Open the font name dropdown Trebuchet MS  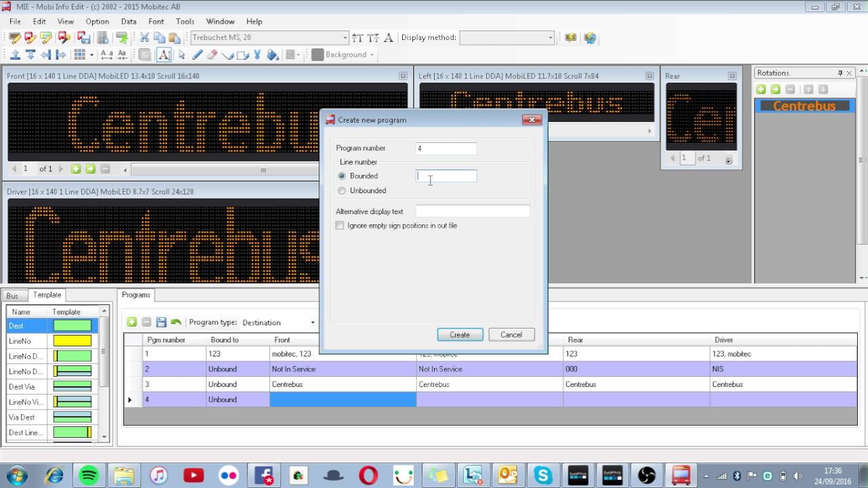(344, 38)
